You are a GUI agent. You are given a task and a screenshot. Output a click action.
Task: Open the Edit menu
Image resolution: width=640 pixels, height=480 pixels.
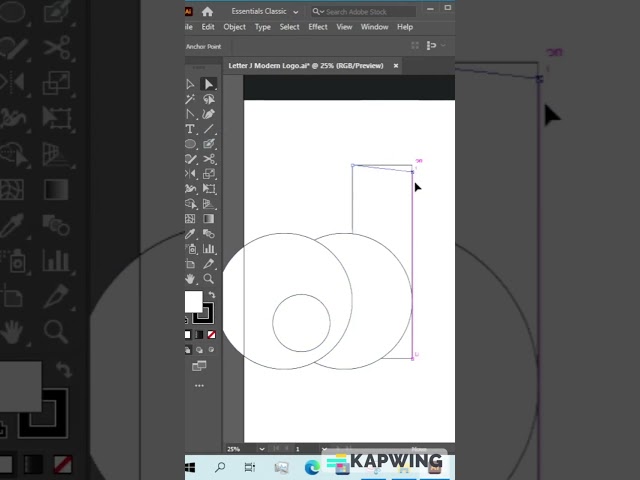click(208, 27)
